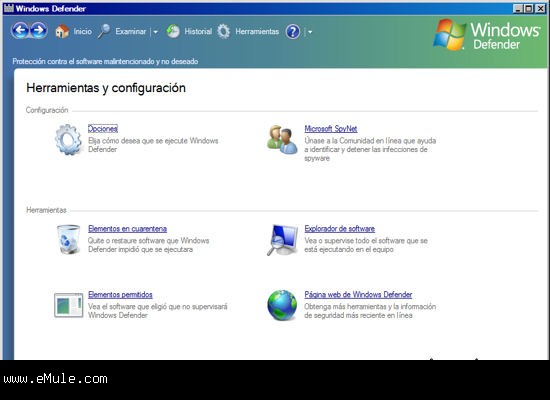Close the Windows Defender window
This screenshot has height=400, width=550.
541,8
